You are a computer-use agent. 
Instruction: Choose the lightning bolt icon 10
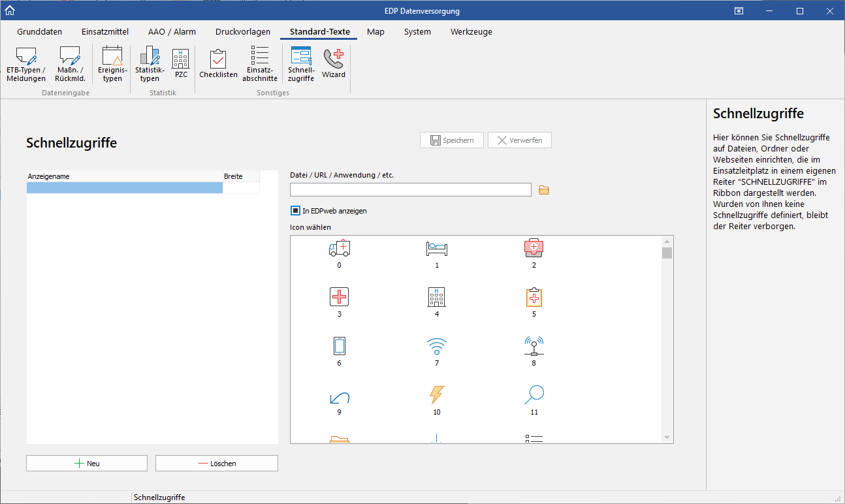coord(437,396)
